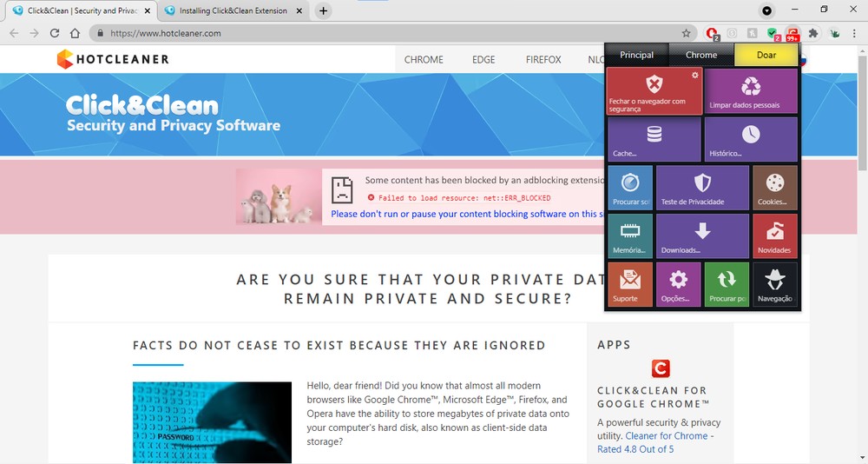Screen dimensions: 868x464
Task: Open settings gear on the red close-browser tile
Action: [x=694, y=76]
